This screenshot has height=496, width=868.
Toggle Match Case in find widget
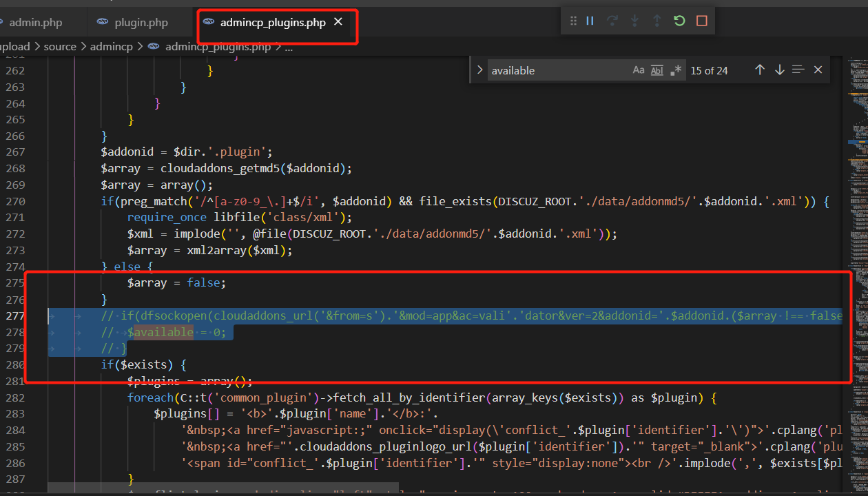(x=639, y=70)
